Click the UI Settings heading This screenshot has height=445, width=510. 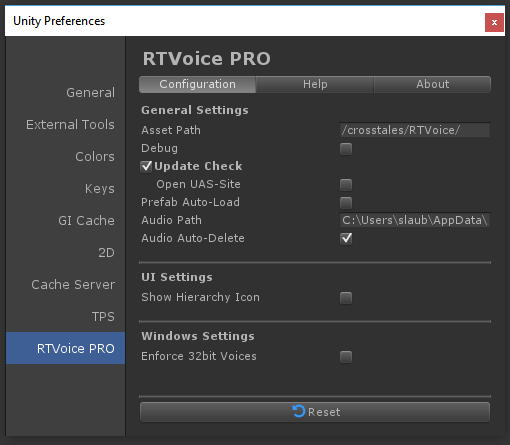177,277
